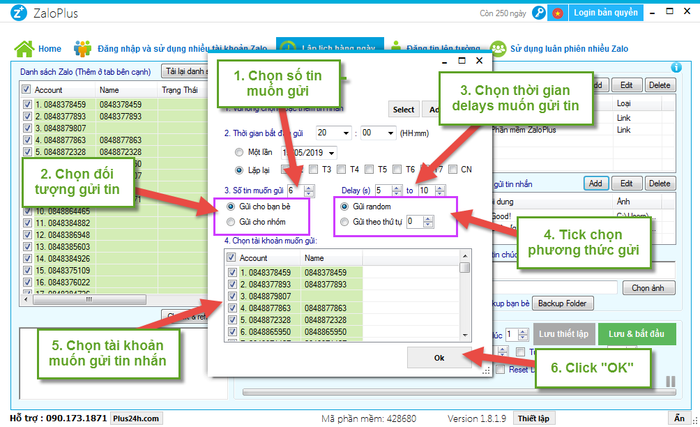
Task: Click the pause icon in main window
Action: coord(670,381)
